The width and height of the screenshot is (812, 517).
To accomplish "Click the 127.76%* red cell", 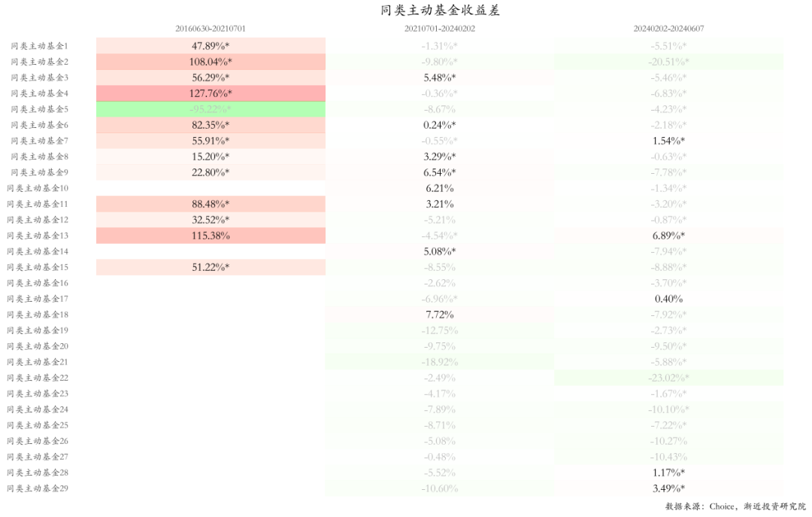I will [211, 93].
